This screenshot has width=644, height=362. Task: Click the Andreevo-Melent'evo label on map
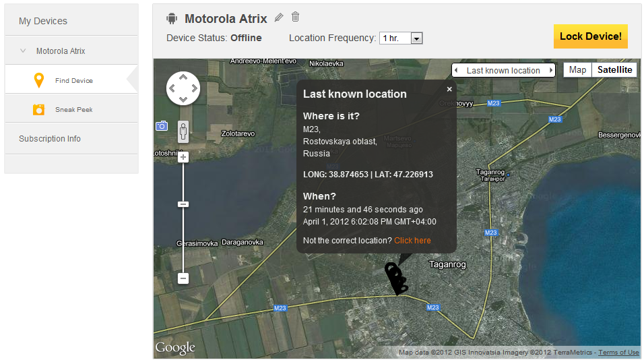click(x=263, y=61)
